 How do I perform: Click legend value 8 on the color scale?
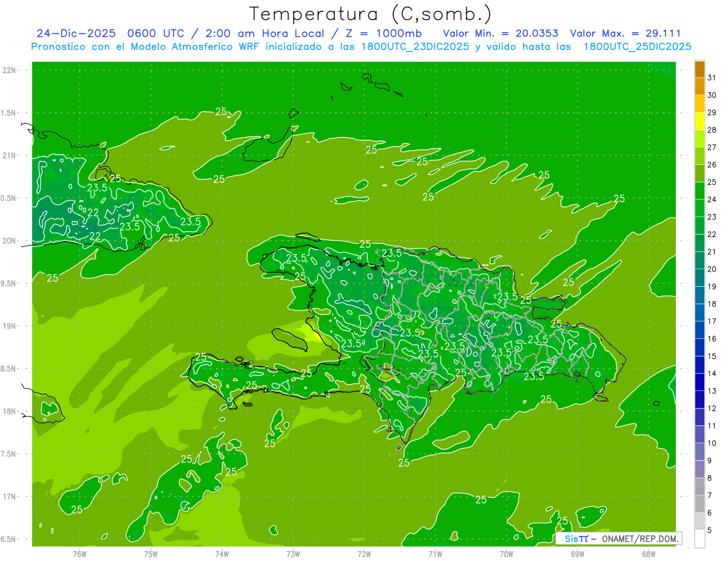(710, 478)
